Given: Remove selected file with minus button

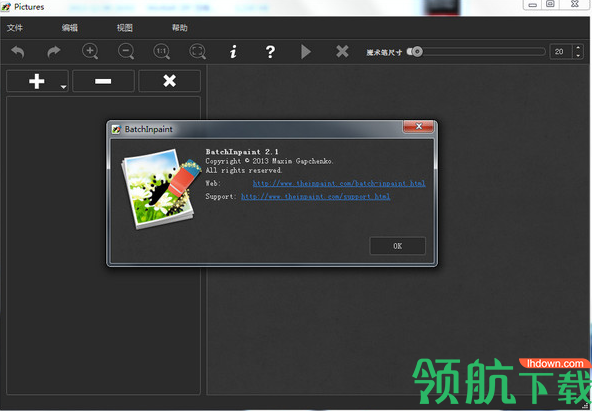Looking at the screenshot, I should pos(103,81).
